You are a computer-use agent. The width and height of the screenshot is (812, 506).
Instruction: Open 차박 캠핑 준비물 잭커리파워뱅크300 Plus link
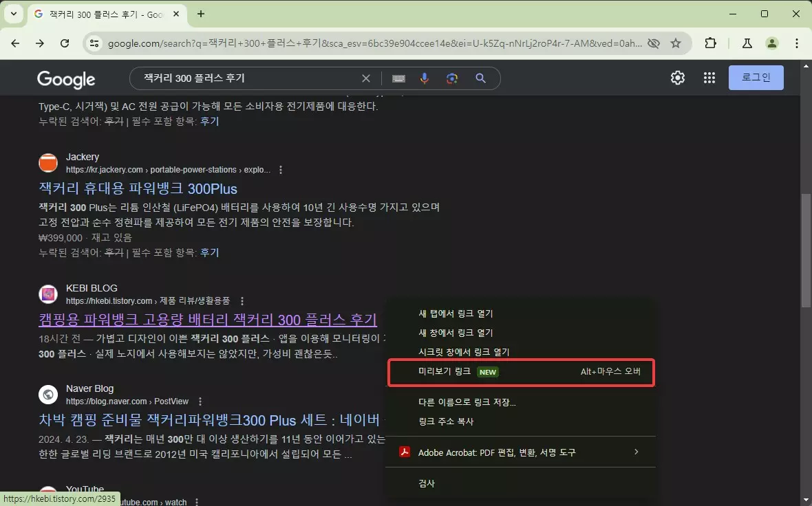point(209,419)
